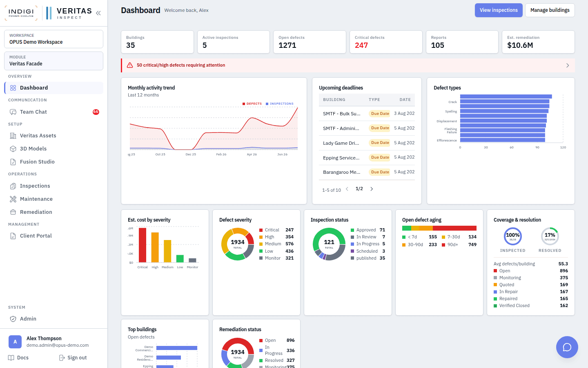Open the Buildings 35 card
This screenshot has height=368, width=588.
tap(157, 42)
